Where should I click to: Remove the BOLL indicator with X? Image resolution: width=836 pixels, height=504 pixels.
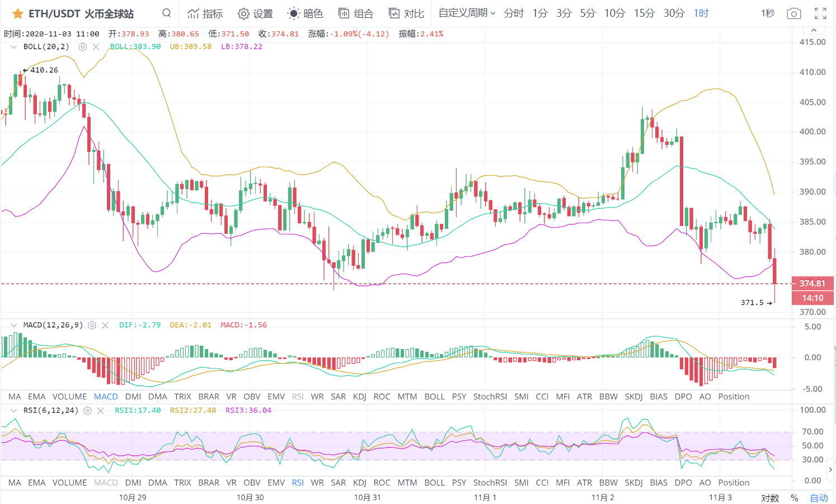tap(96, 47)
